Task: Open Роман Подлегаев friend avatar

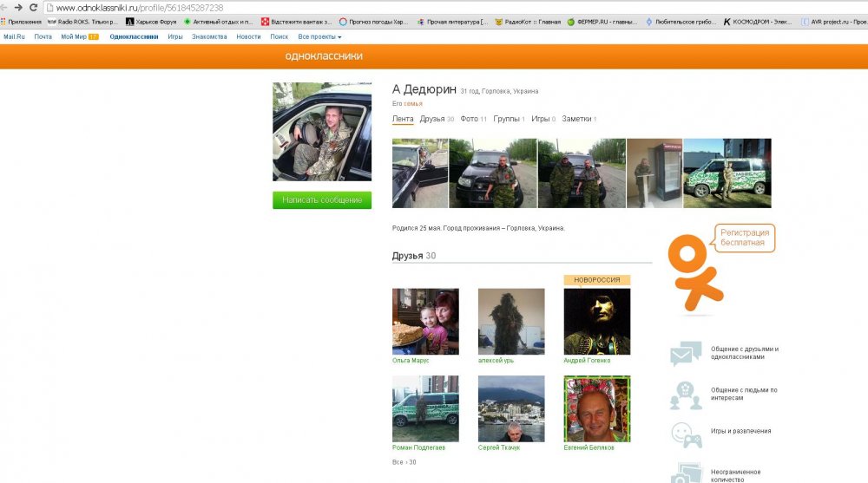Action: tap(425, 409)
